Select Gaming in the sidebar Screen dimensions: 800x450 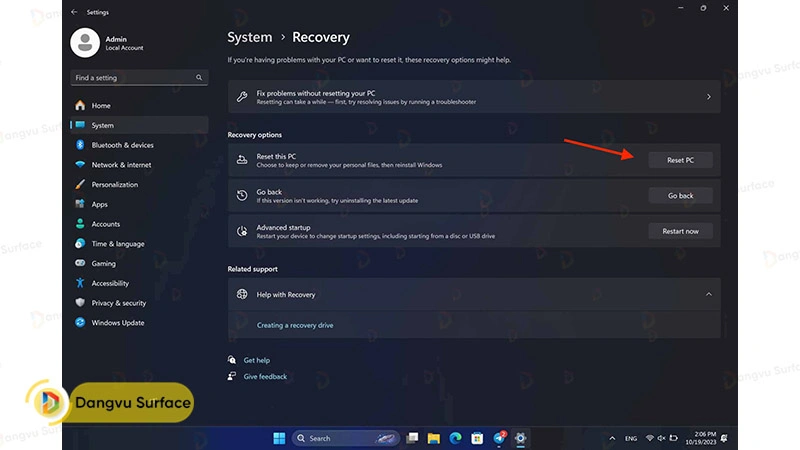coord(103,264)
